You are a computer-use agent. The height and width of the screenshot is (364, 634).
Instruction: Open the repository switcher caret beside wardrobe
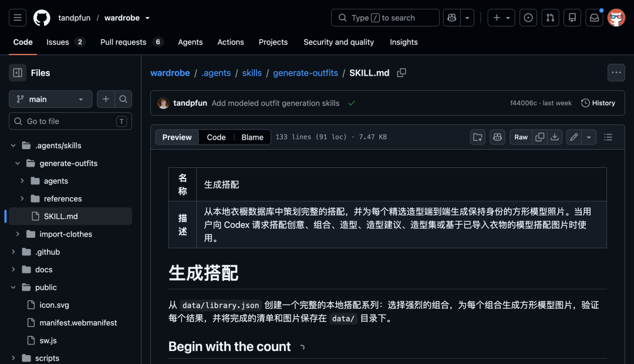click(x=147, y=18)
